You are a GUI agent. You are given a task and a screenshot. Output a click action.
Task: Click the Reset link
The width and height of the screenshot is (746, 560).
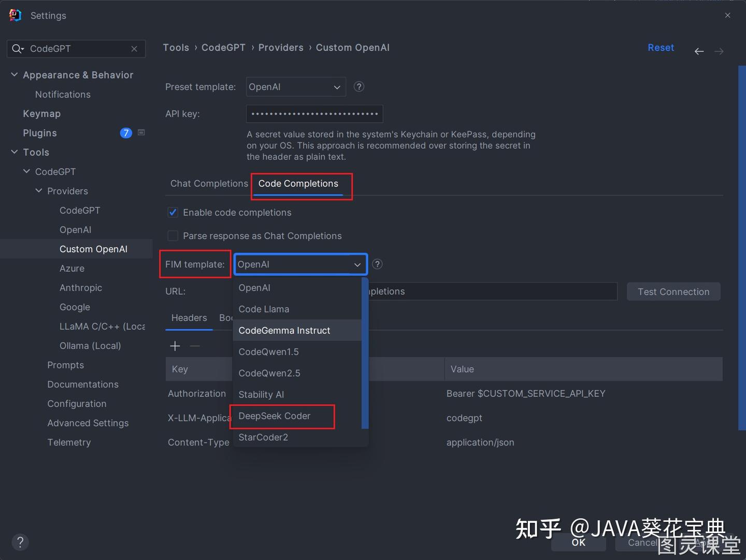[x=661, y=48]
